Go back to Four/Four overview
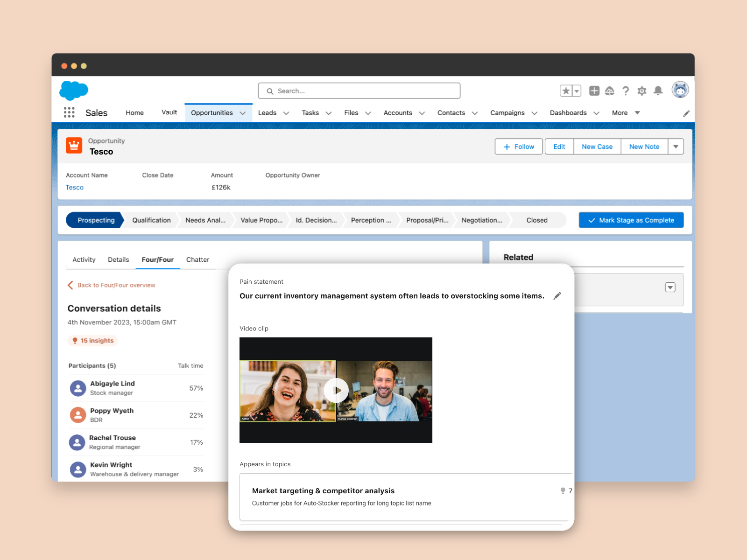747x560 pixels. point(112,285)
